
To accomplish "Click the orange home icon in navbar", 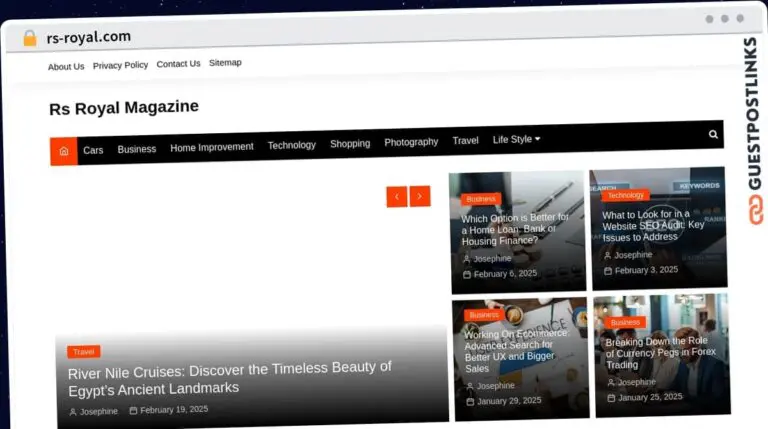I will coord(64,151).
